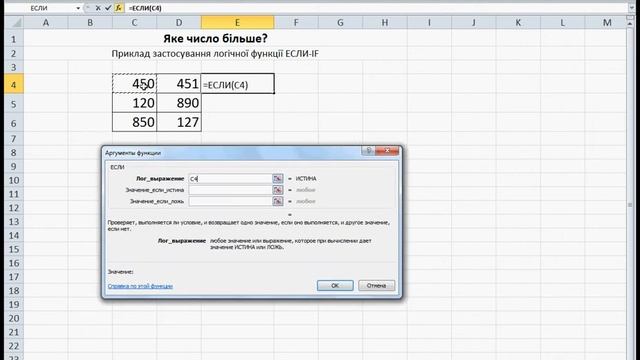The image size is (640, 360).
Task: Click the cancel X icon in formula bar
Action: pos(98,8)
